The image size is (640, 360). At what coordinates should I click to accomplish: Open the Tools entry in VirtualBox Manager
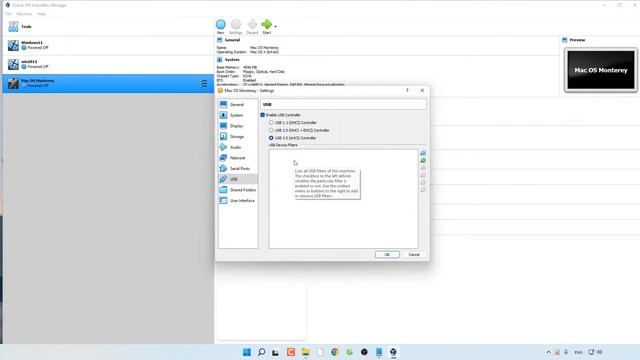point(108,27)
